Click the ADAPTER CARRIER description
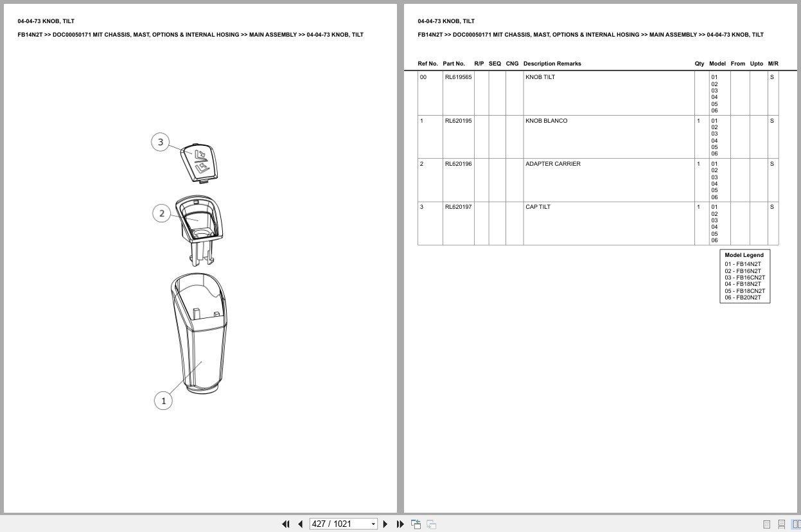Viewport: 801px width, 532px height. click(553, 164)
